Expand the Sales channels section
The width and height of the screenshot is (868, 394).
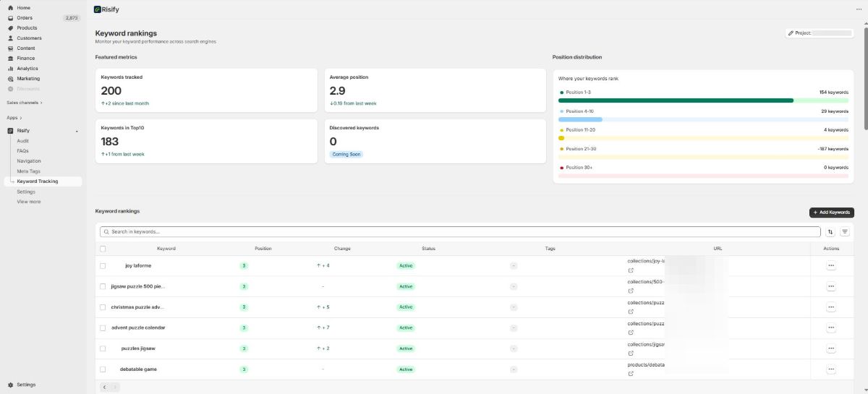coord(25,103)
